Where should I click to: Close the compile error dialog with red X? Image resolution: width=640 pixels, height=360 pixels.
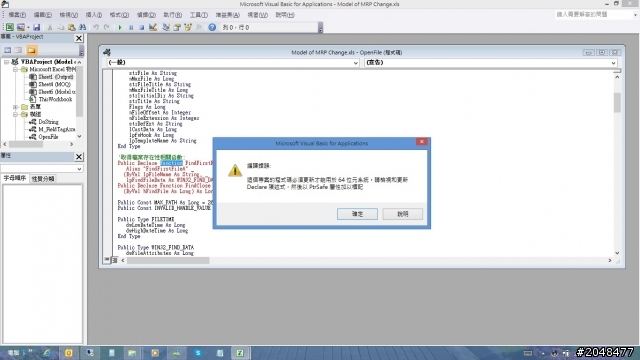422,141
